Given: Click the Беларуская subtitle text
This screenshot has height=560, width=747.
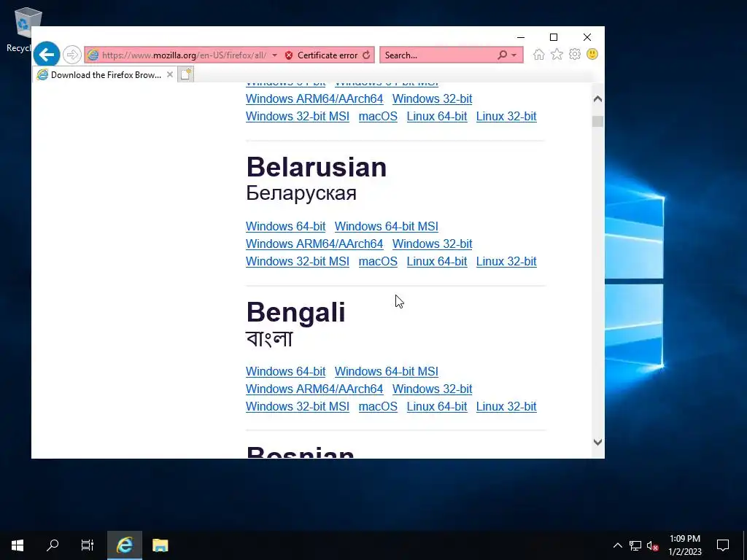Looking at the screenshot, I should pyautogui.click(x=301, y=193).
